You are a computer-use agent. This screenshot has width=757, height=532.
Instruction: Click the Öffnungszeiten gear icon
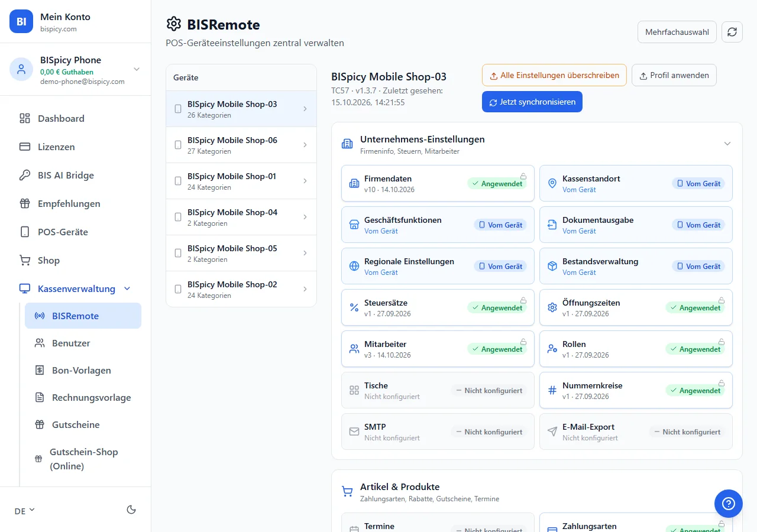click(552, 307)
